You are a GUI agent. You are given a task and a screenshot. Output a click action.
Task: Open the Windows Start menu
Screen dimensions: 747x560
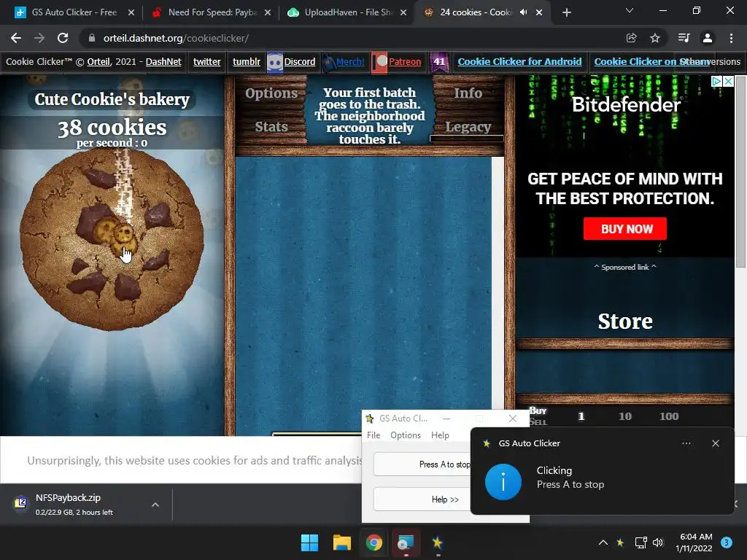coord(309,542)
